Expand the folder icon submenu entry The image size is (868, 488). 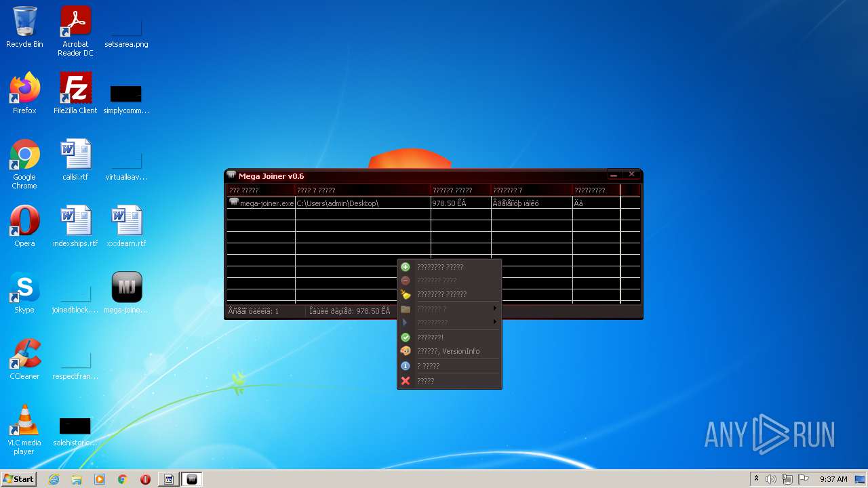tap(449, 309)
